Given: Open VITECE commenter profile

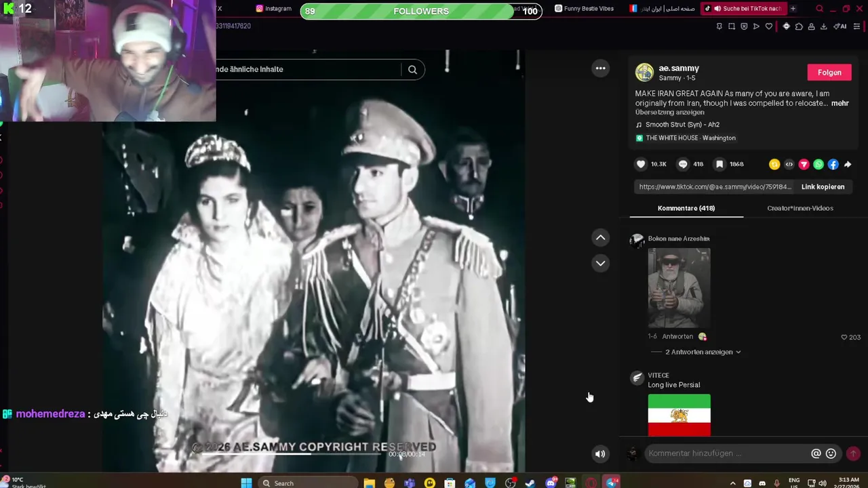Looking at the screenshot, I should pyautogui.click(x=658, y=375).
